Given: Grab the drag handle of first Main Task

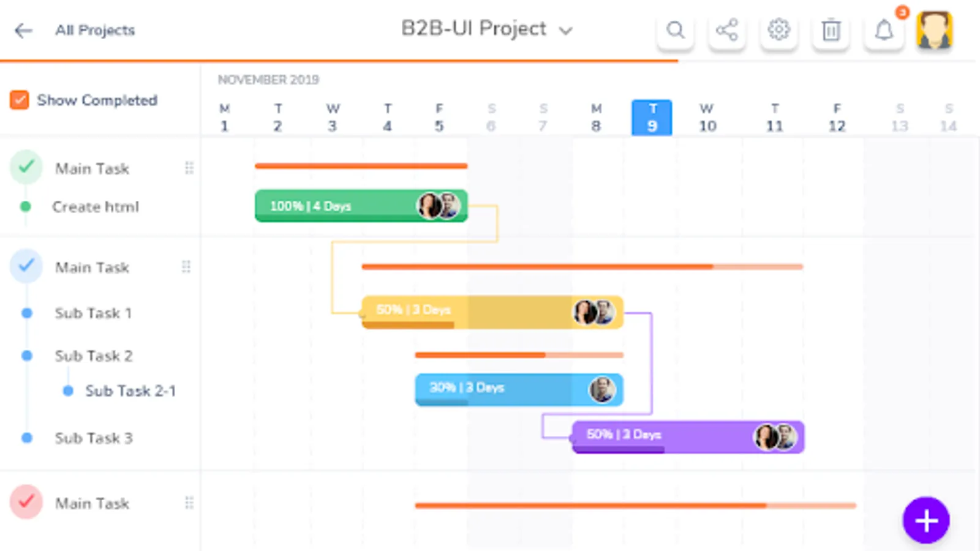Looking at the screenshot, I should 189,168.
